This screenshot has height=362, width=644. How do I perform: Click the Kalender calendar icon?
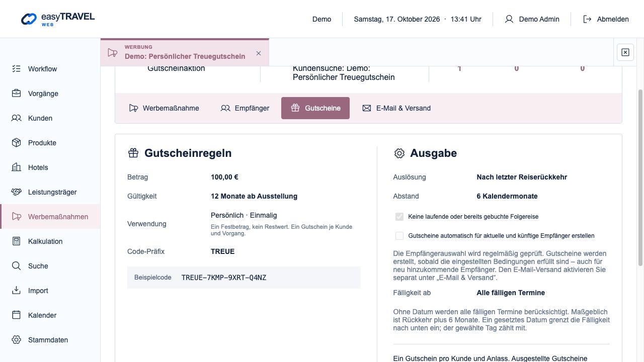tap(17, 315)
